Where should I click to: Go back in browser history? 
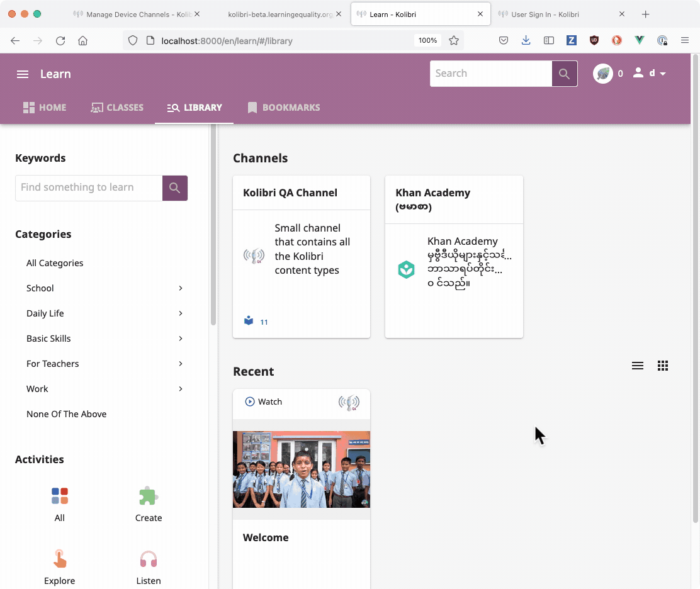(x=15, y=41)
